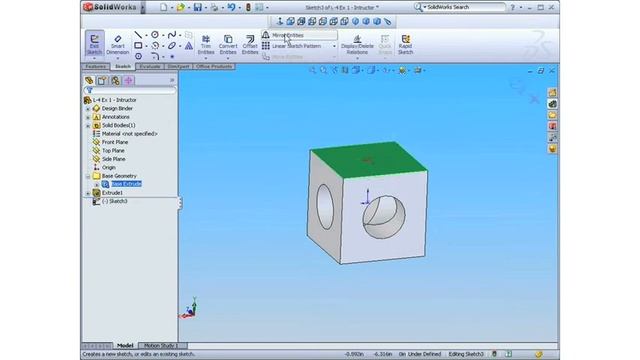The width and height of the screenshot is (640, 360).
Task: Click Linear Sketch Pattern
Action: pos(296,46)
